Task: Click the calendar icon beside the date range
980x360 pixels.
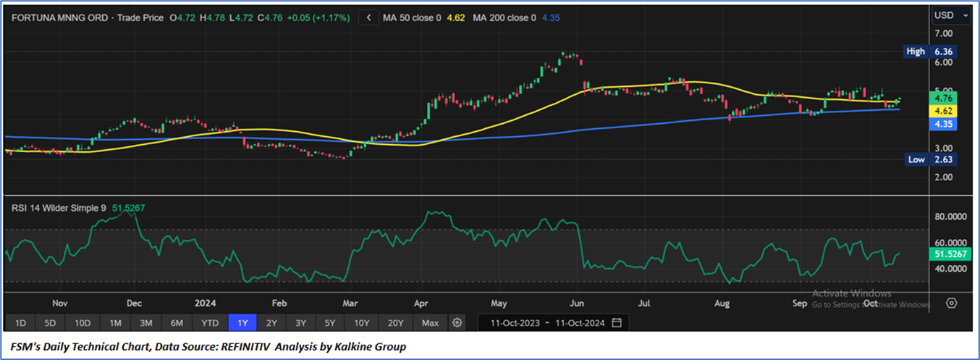Action: click(x=616, y=322)
